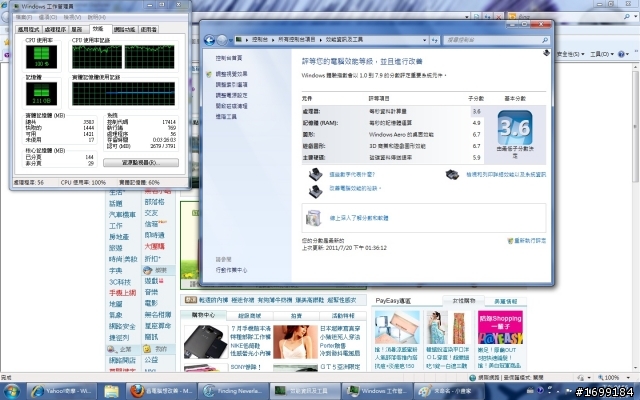Open 控制台首頁 in the sidebar
The image size is (640, 400).
pos(229,58)
